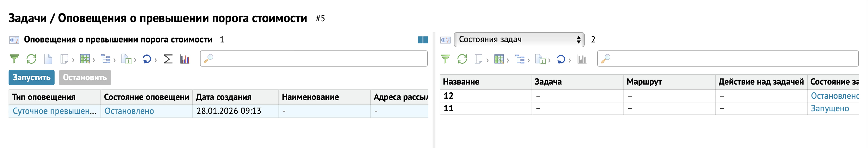Refresh the cost threshold alerts list

pyautogui.click(x=31, y=59)
